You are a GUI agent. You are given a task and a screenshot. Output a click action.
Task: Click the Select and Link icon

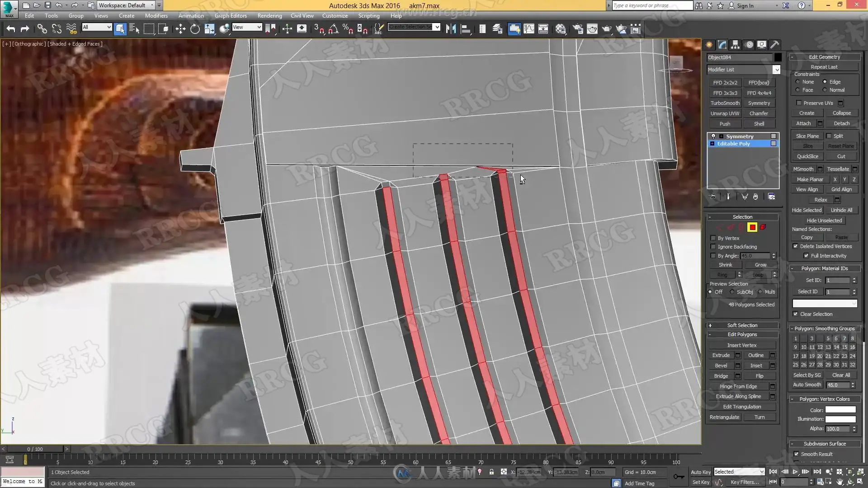pos(42,29)
